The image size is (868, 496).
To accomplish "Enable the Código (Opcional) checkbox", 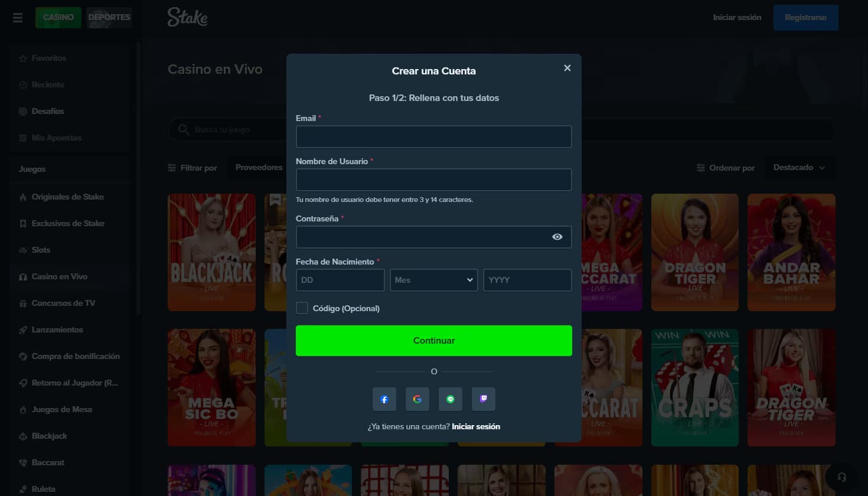I will 302,308.
